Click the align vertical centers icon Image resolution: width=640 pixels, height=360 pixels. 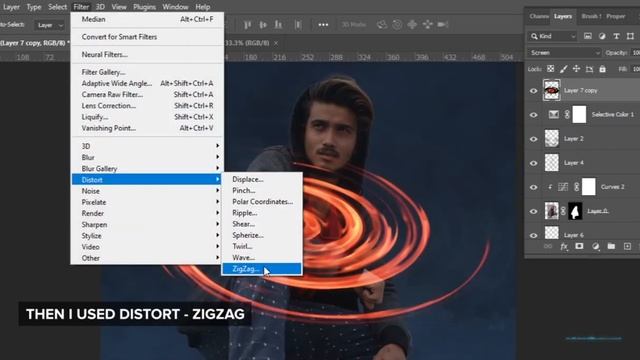pyautogui.click(x=263, y=25)
